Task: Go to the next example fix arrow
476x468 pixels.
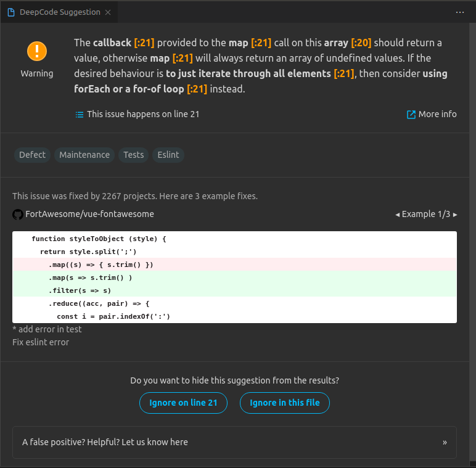Action: pos(455,215)
